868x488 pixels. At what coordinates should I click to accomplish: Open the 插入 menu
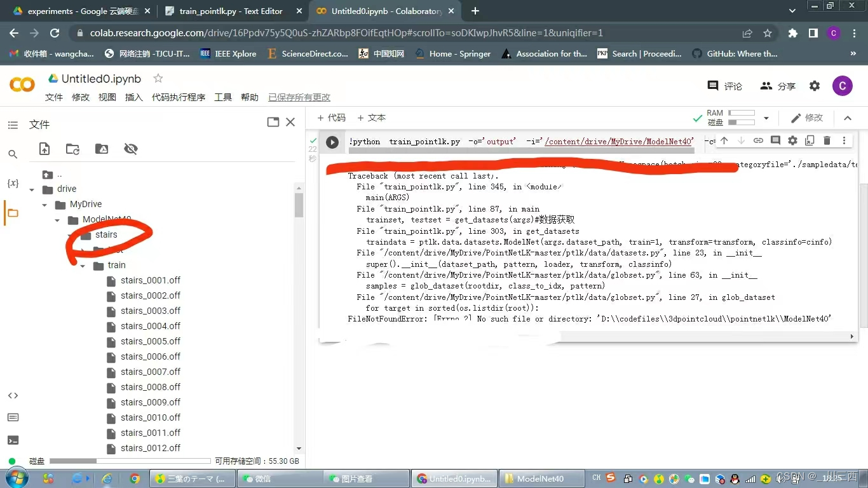tap(133, 97)
